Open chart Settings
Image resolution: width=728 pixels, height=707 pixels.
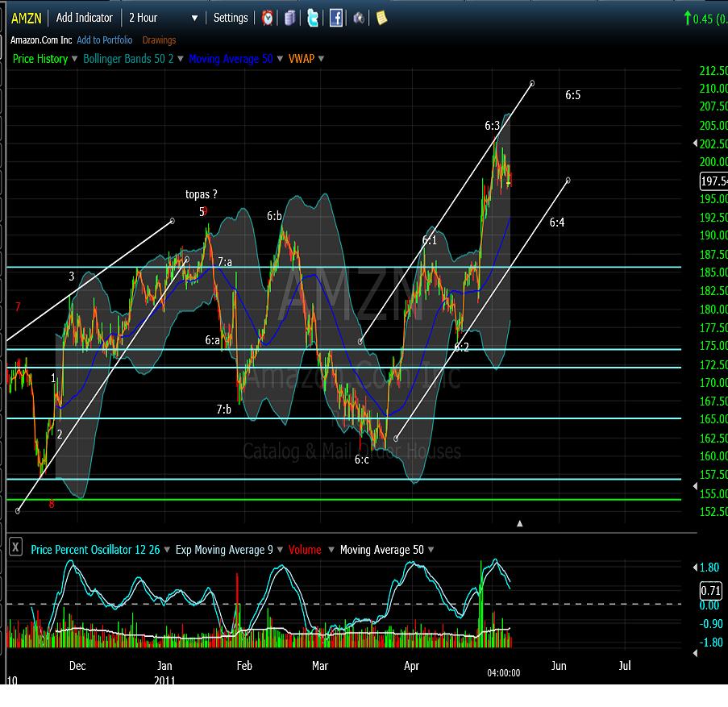pyautogui.click(x=231, y=18)
